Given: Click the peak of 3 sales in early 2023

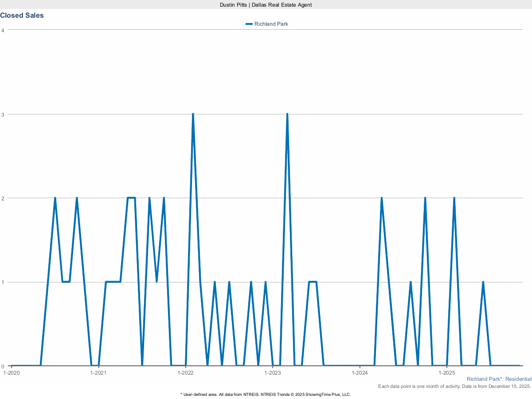Looking at the screenshot, I should click(287, 114).
